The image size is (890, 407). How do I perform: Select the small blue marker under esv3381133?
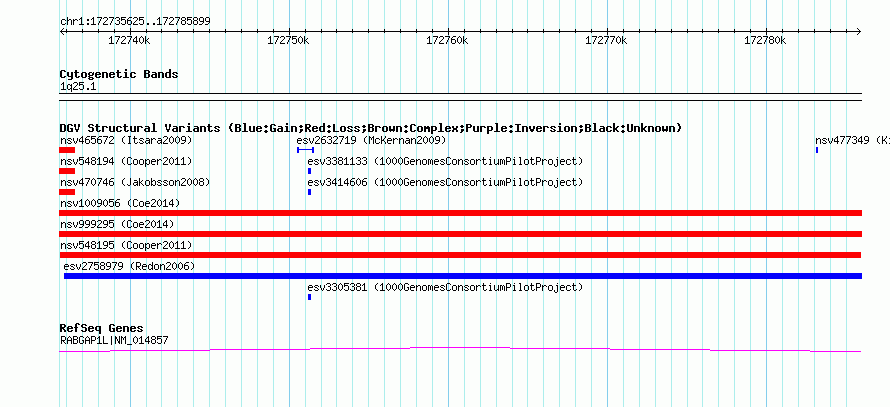(309, 171)
